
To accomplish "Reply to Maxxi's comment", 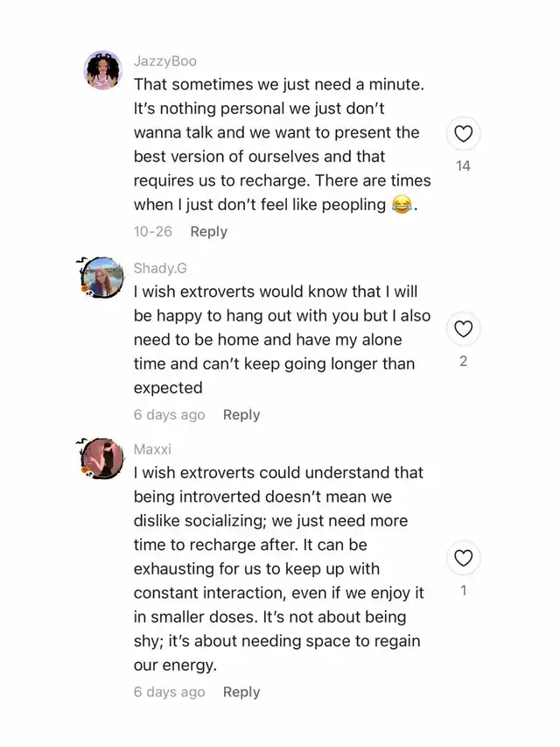I will [241, 692].
